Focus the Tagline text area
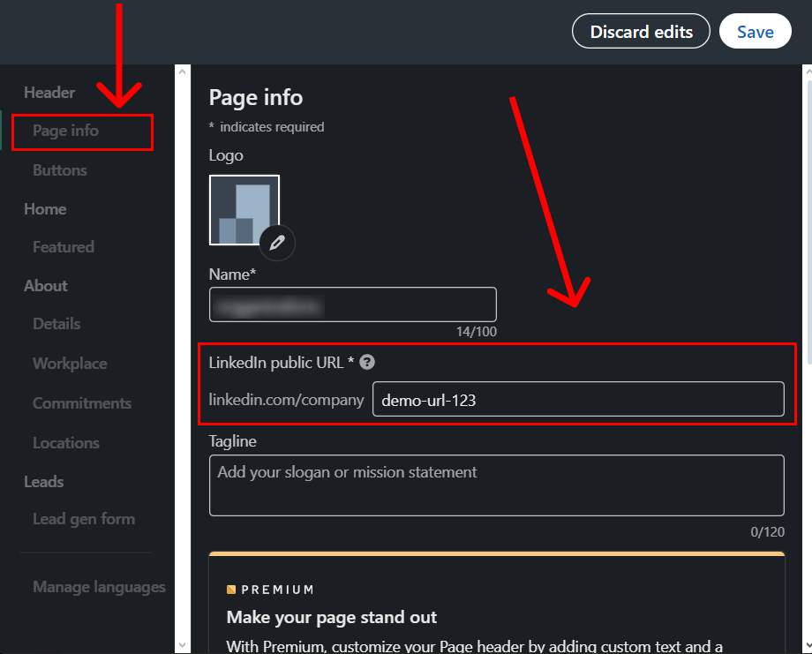The height and width of the screenshot is (654, 812). click(x=497, y=485)
